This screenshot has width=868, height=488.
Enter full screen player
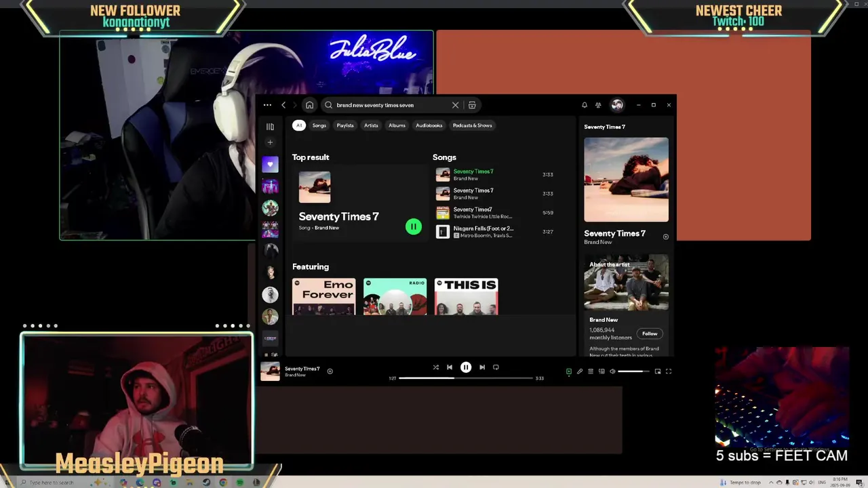[669, 371]
